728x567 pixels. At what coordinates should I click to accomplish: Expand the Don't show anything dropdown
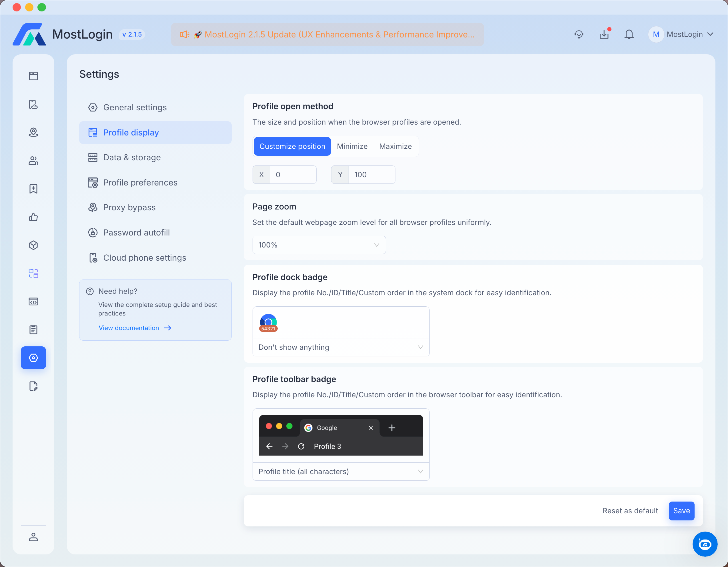[341, 347]
